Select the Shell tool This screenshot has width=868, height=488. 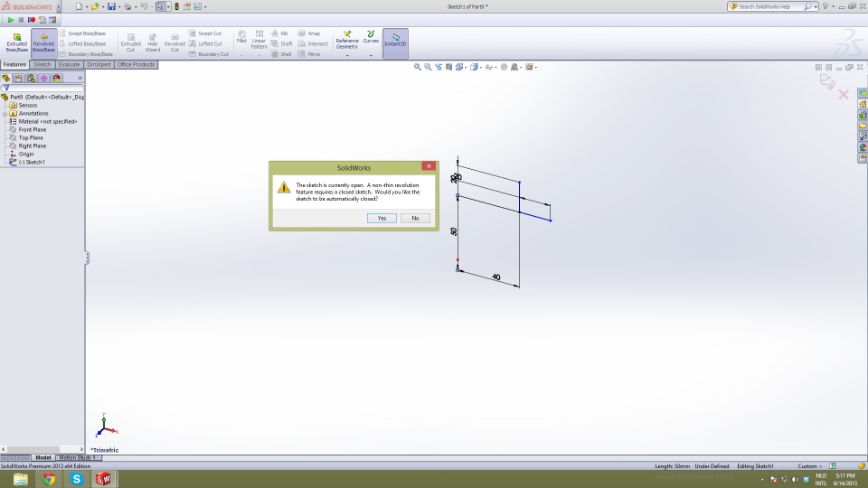pos(280,54)
